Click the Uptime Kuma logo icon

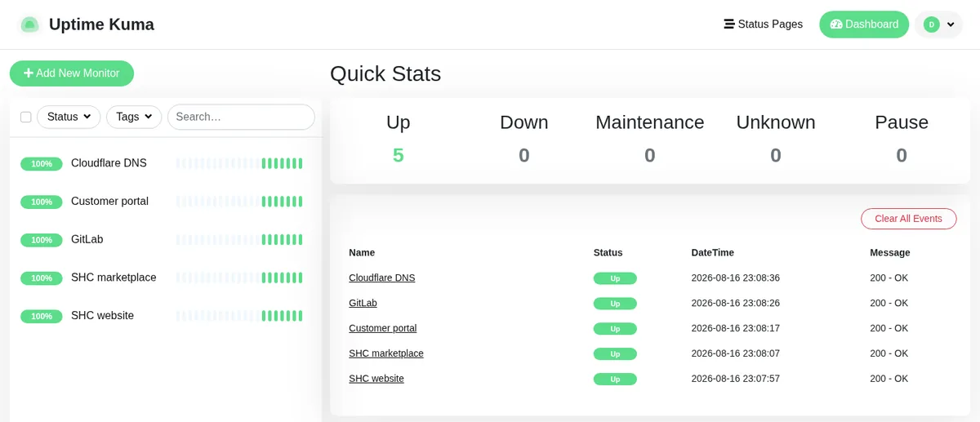(29, 24)
